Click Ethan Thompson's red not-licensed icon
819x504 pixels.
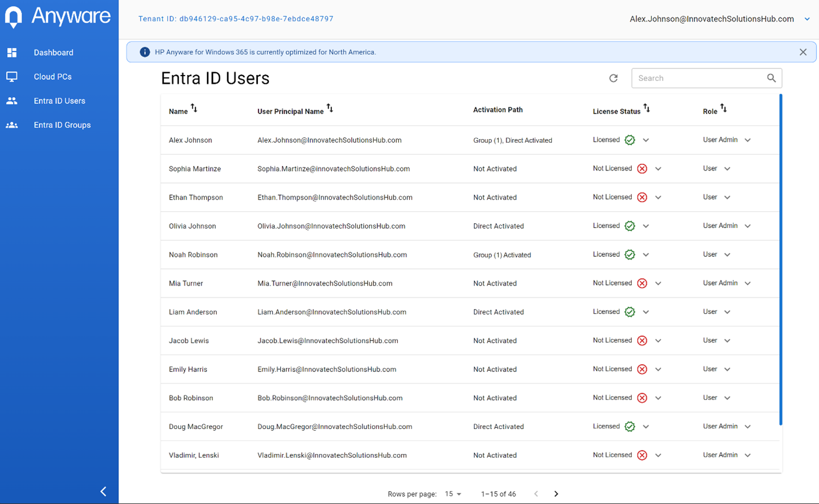[642, 197]
